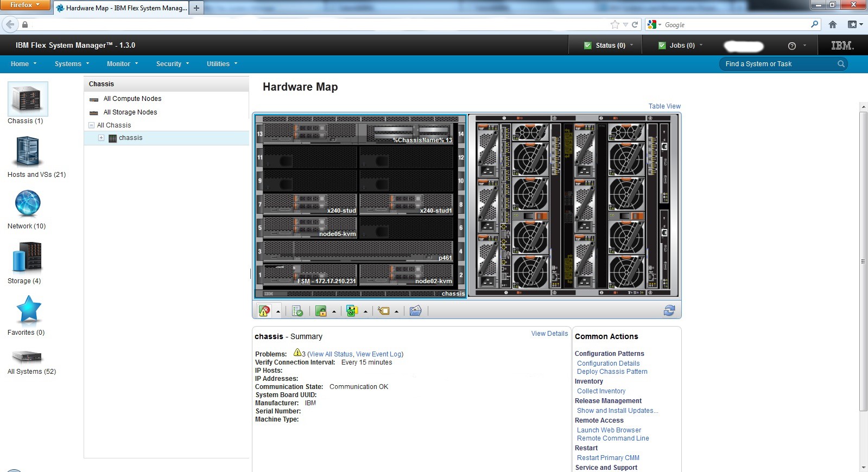Open the Home menu

24,64
